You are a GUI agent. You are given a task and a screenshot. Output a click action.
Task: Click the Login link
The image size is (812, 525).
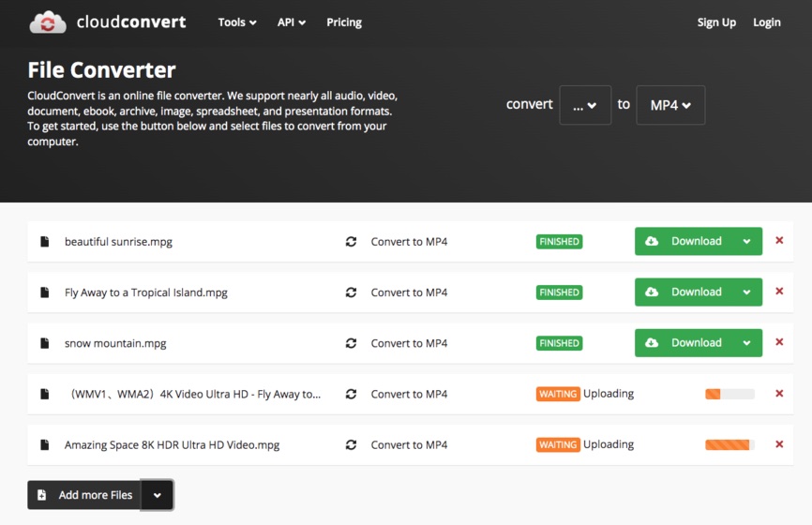click(766, 22)
